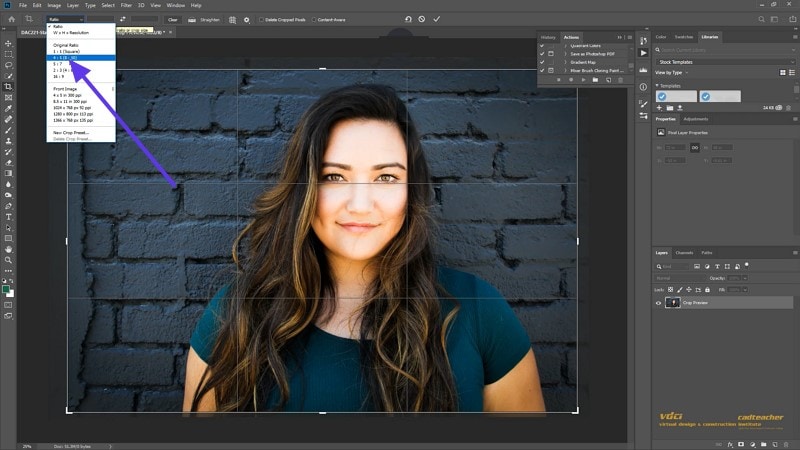Open the View by Type dropdown
Screen dimensions: 800x450
pos(671,72)
